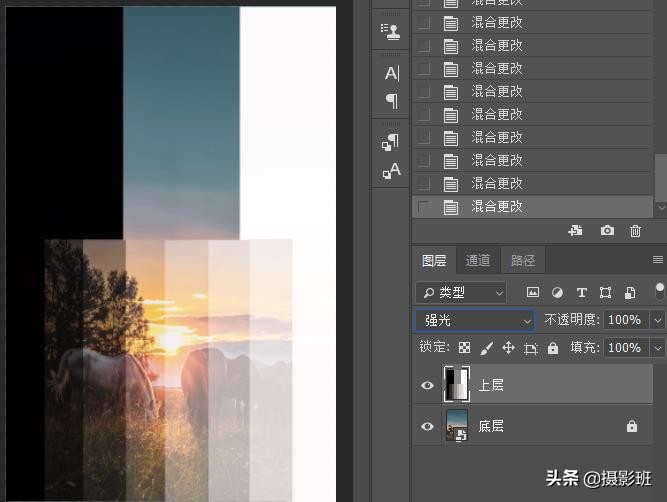Open the 类型 layer filter dropdown
Screen dimensions: 667x502
pos(461,293)
